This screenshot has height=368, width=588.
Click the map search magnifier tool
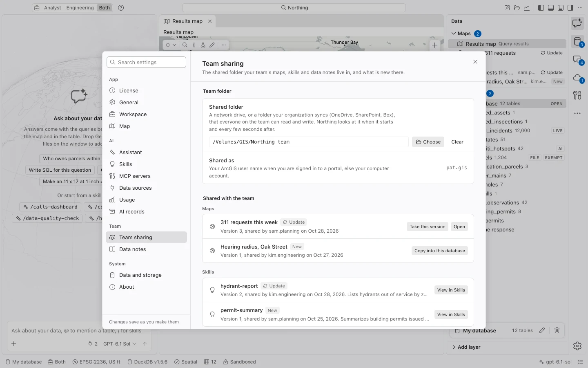pos(185,45)
